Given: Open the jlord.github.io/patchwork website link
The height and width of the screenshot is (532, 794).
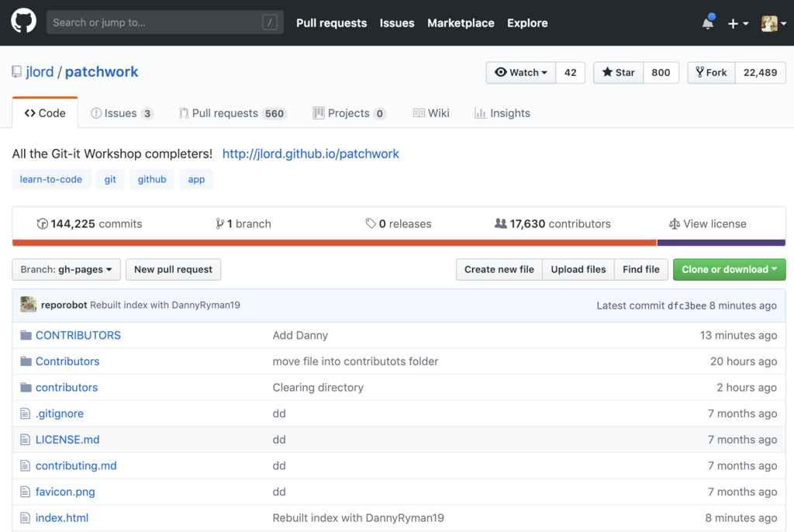Looking at the screenshot, I should point(310,154).
